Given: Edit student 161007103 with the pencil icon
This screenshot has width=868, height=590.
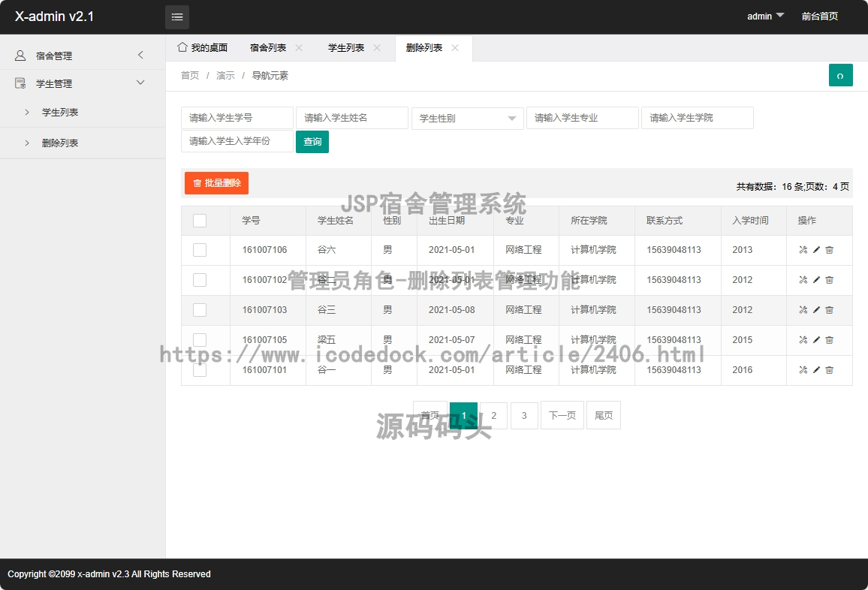Looking at the screenshot, I should pos(816,309).
